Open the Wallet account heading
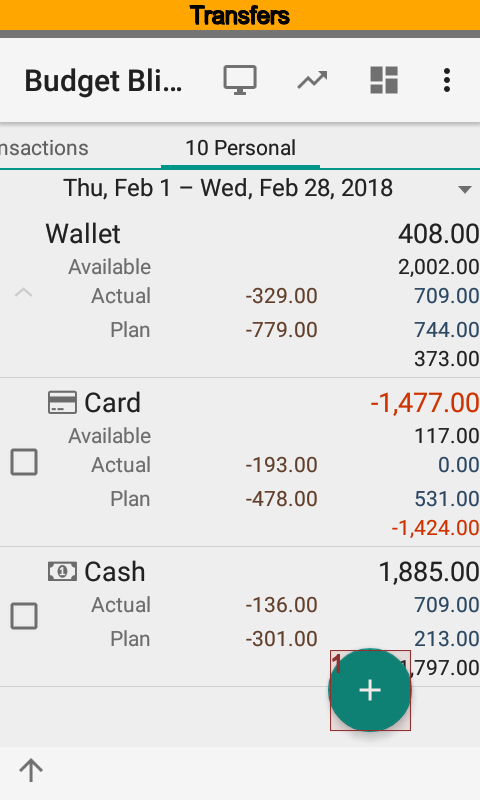The image size is (480, 800). pyautogui.click(x=83, y=234)
